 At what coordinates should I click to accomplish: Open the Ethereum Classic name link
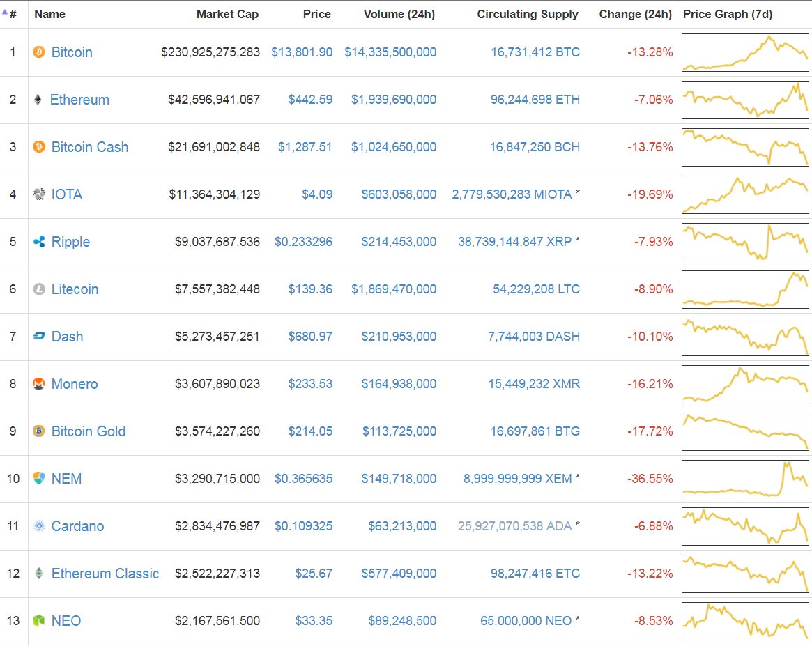pyautogui.click(x=105, y=573)
